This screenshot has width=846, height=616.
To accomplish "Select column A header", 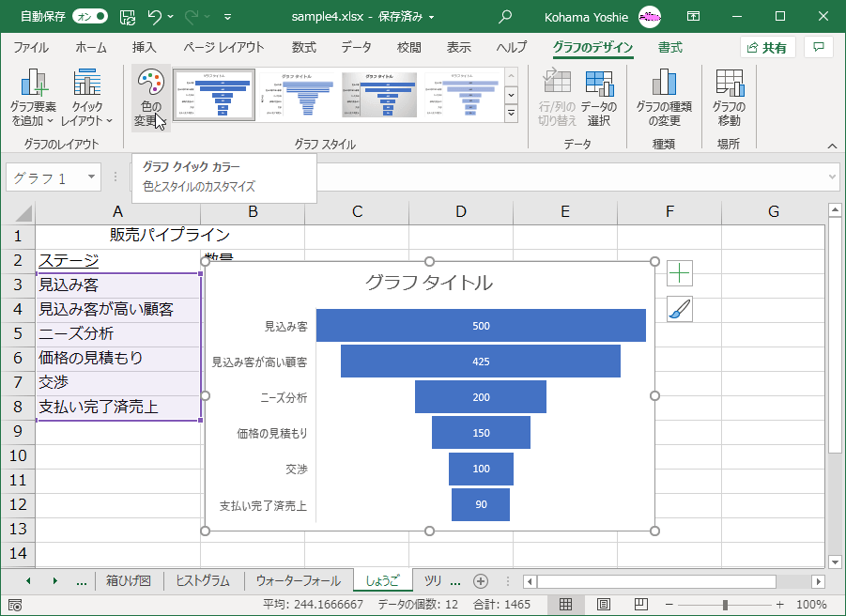I will point(117,211).
